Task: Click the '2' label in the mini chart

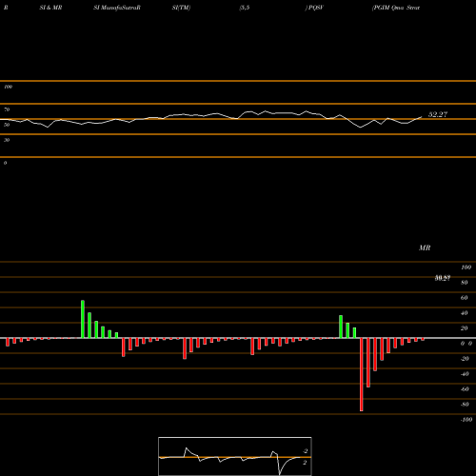Action: click(305, 463)
